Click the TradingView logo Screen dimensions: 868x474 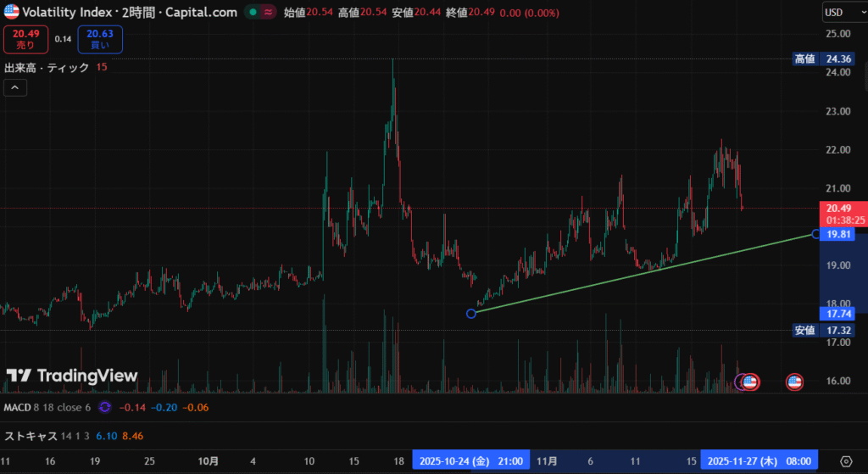click(x=72, y=376)
